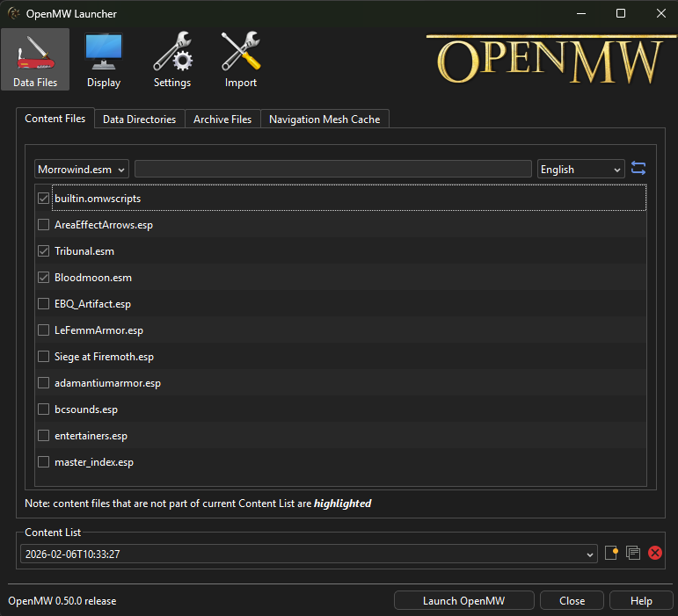Click the Help button

pyautogui.click(x=641, y=601)
